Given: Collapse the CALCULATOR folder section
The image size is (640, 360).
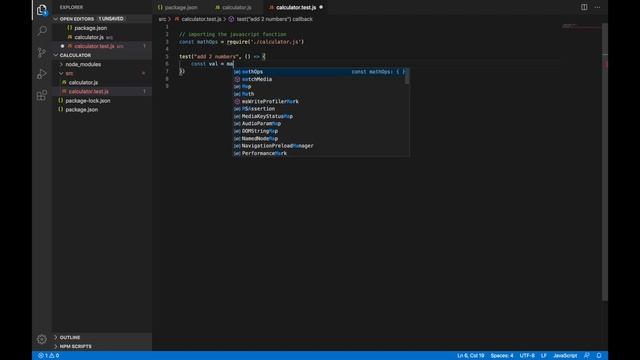Looking at the screenshot, I should 75,55.
